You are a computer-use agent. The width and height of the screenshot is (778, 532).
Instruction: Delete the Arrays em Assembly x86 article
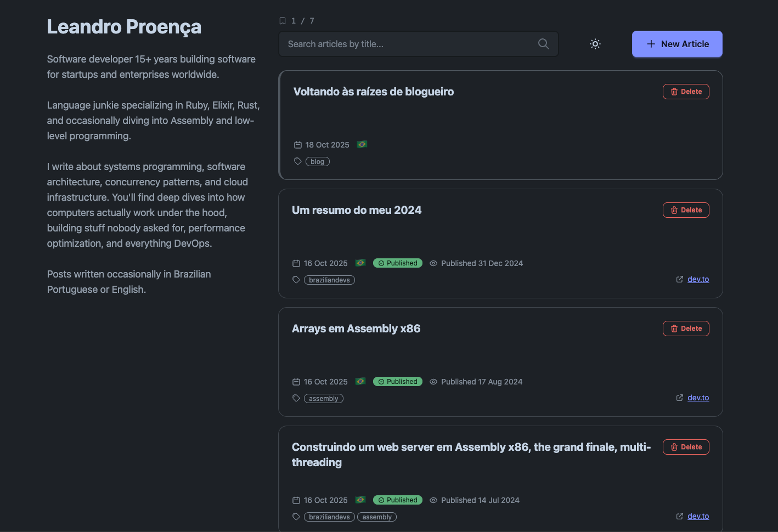686,329
